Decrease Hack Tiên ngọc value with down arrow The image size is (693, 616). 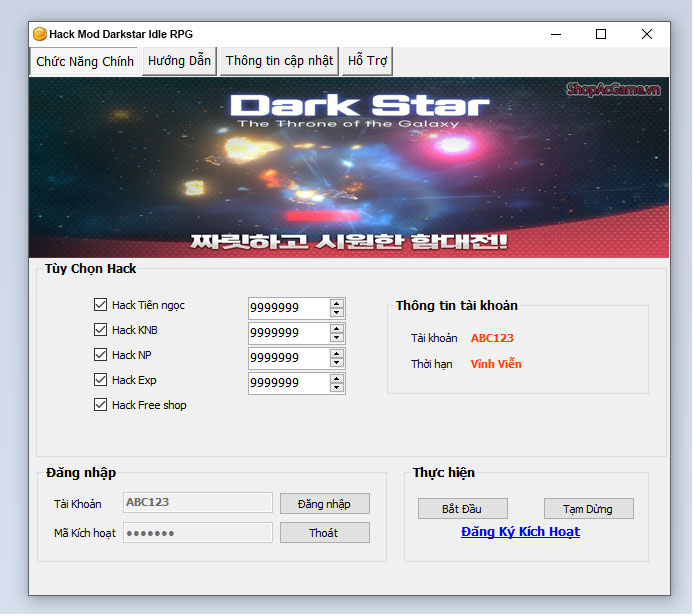(337, 312)
